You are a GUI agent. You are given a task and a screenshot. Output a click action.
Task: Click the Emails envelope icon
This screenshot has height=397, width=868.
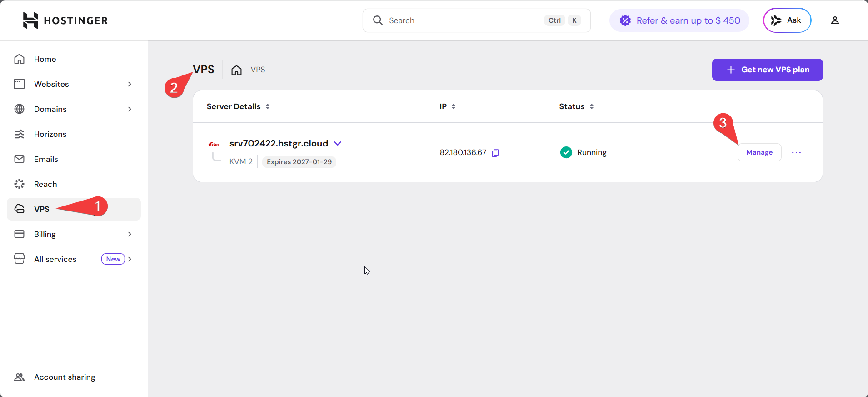pos(19,159)
